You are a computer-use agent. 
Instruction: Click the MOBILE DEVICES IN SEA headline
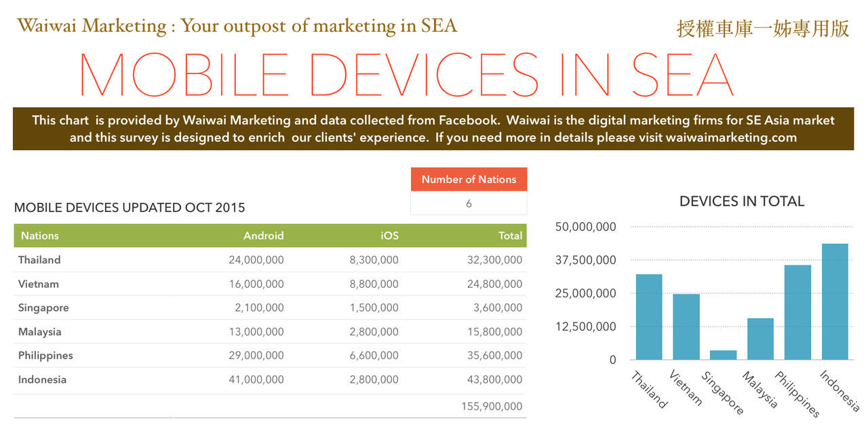click(x=407, y=74)
